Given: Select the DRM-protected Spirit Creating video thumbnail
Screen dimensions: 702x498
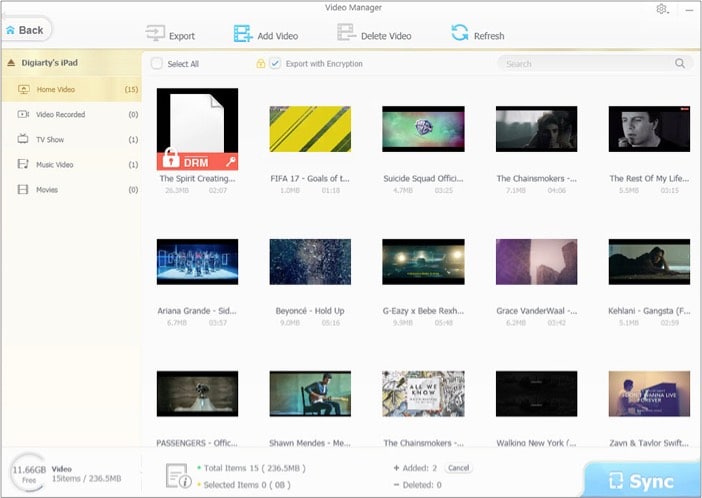Looking at the screenshot, I should [198, 129].
